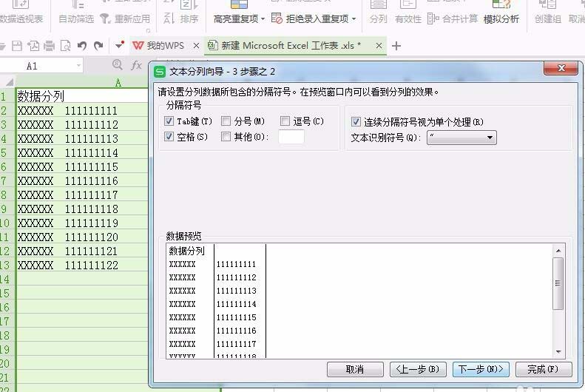Click the 分列 text-to-columns ribbon button

pyautogui.click(x=378, y=12)
